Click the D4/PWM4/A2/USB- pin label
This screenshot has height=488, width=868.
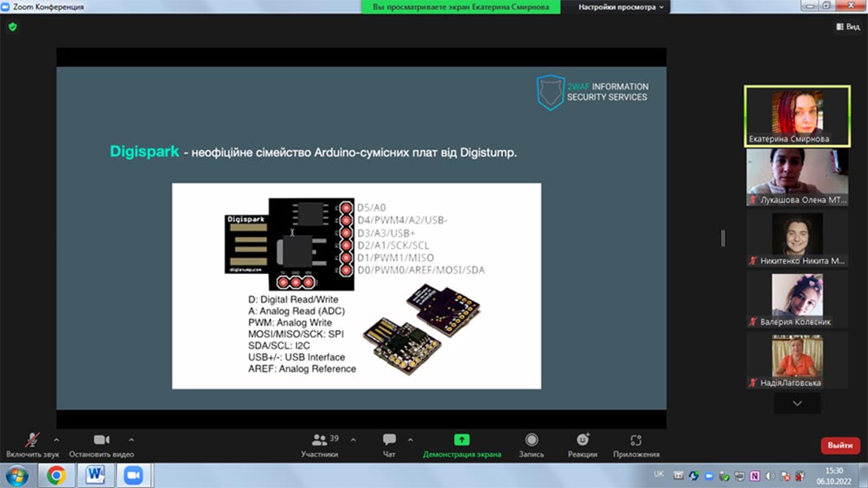pos(403,220)
